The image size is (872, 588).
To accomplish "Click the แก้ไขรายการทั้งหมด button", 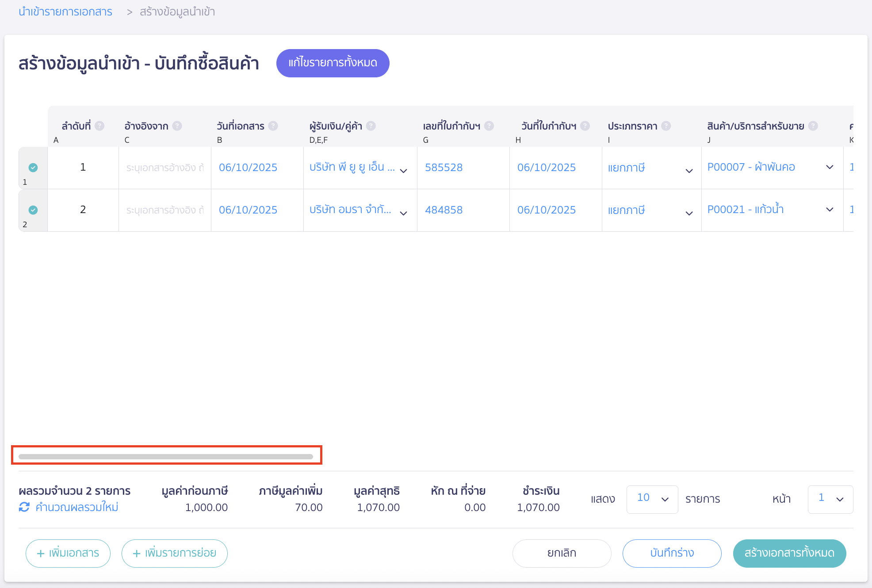I will click(x=333, y=63).
